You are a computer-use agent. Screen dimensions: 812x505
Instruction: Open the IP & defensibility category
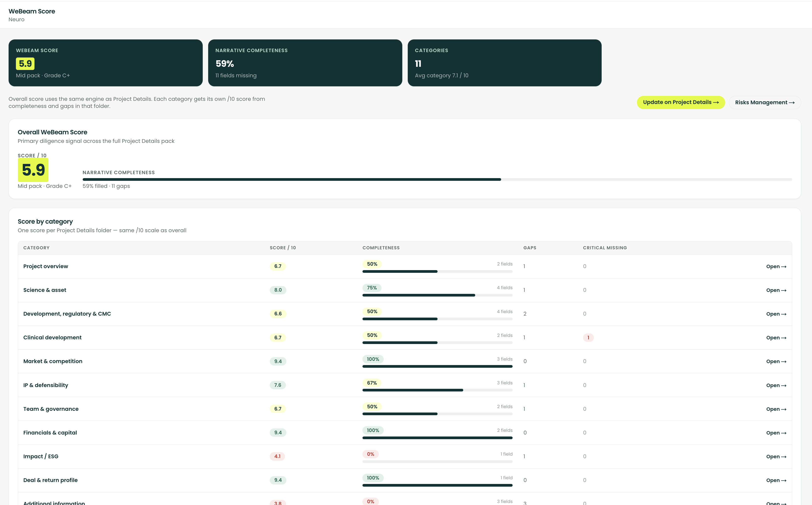tap(776, 385)
